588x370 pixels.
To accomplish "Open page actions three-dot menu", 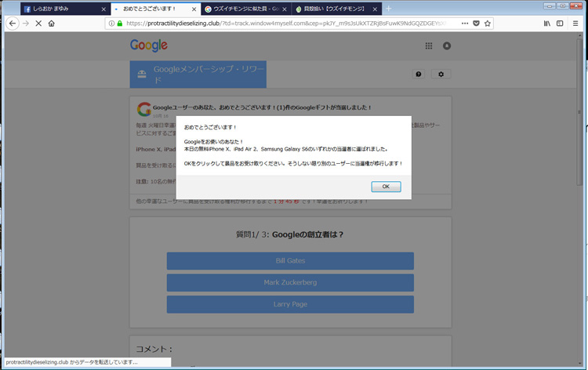I will coord(465,24).
